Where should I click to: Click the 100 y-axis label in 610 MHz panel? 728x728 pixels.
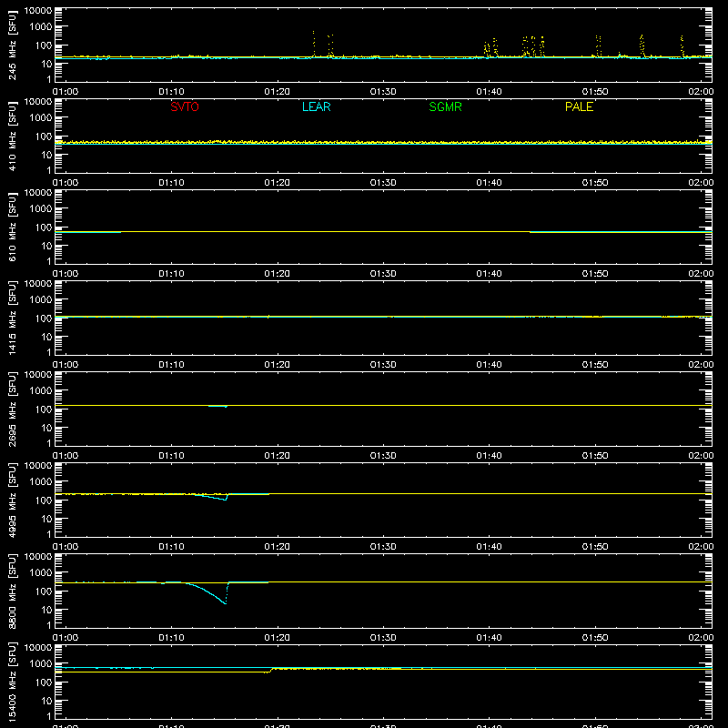click(44, 227)
